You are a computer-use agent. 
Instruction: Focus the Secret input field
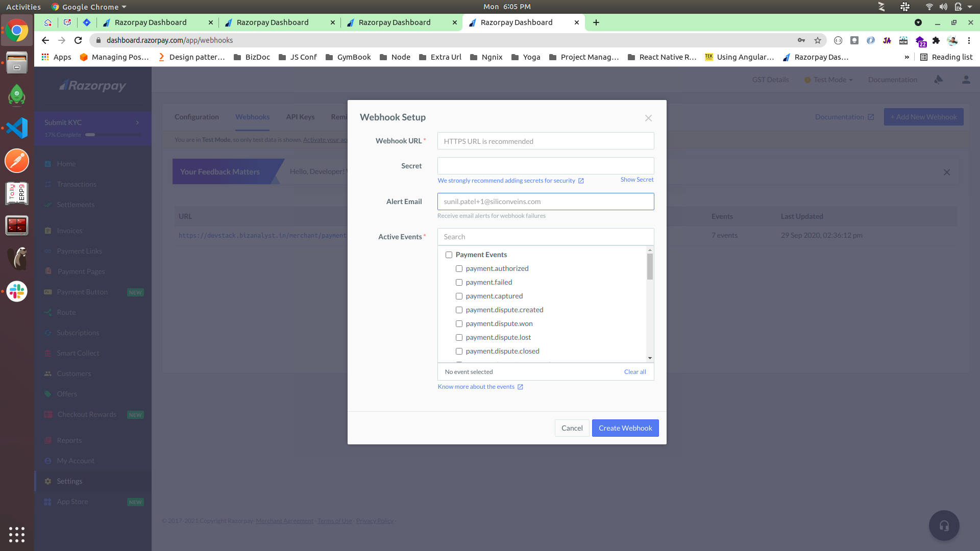(x=545, y=166)
